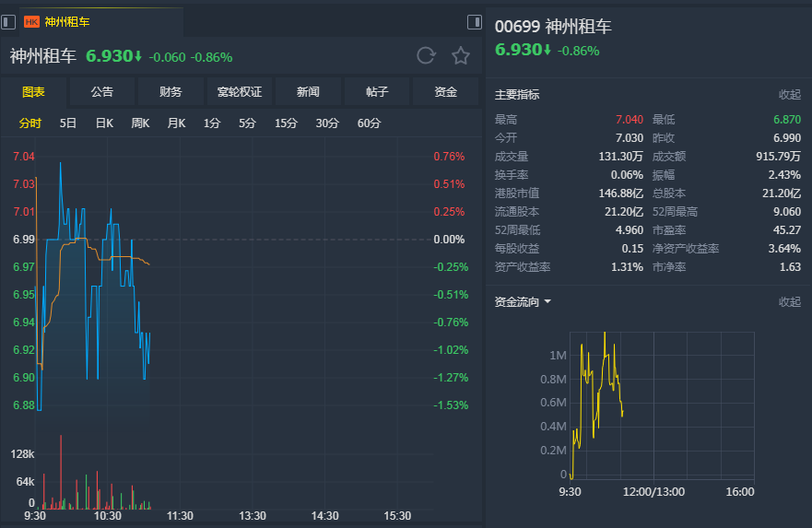Image resolution: width=812 pixels, height=528 pixels.
Task: Select the 日K chart period
Action: coord(104,123)
